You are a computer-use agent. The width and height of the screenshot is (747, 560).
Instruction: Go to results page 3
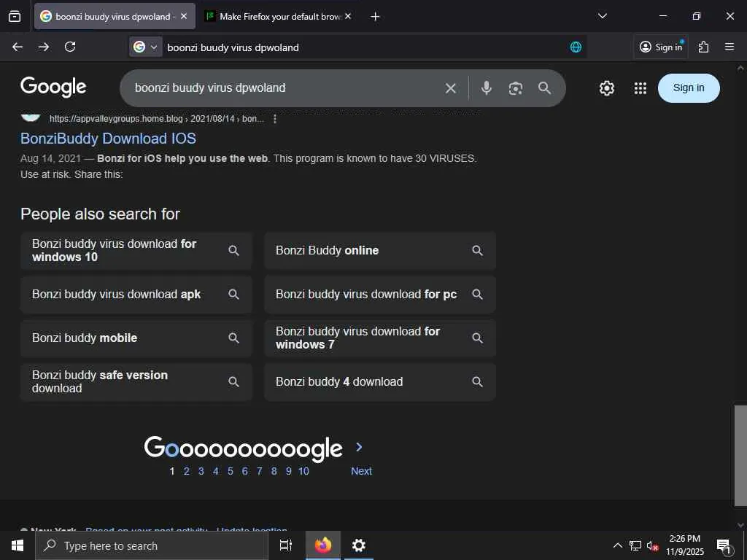click(x=201, y=471)
